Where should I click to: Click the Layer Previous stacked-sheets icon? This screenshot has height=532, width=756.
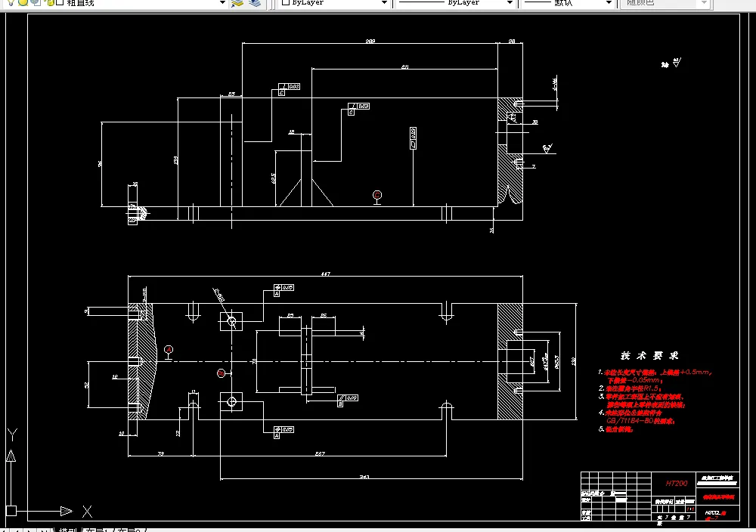255,3
